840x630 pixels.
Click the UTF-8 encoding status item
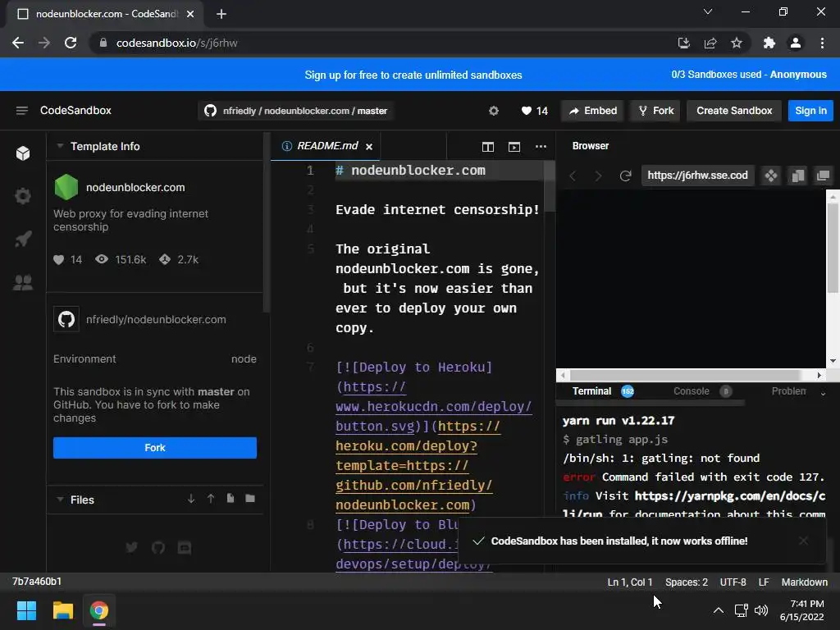[x=733, y=582]
